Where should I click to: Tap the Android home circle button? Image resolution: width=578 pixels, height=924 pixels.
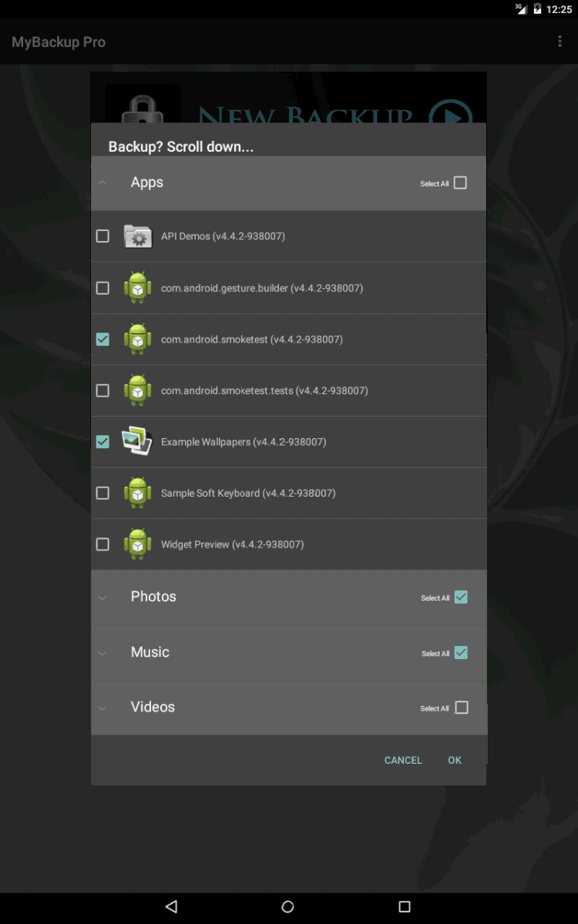click(288, 906)
